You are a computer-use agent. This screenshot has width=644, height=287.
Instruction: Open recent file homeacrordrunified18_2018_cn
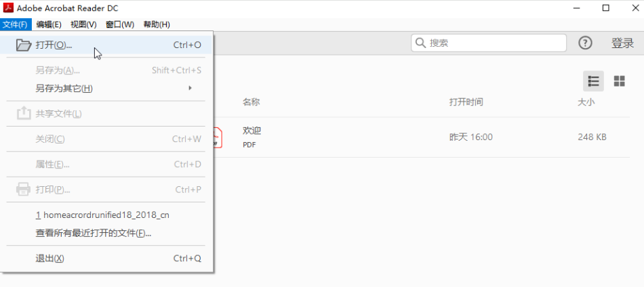pos(106,215)
